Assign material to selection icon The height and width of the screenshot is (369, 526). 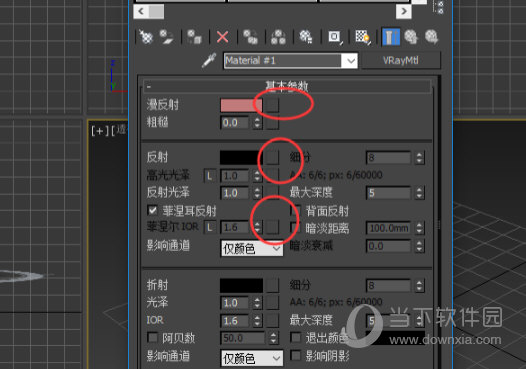(194, 37)
